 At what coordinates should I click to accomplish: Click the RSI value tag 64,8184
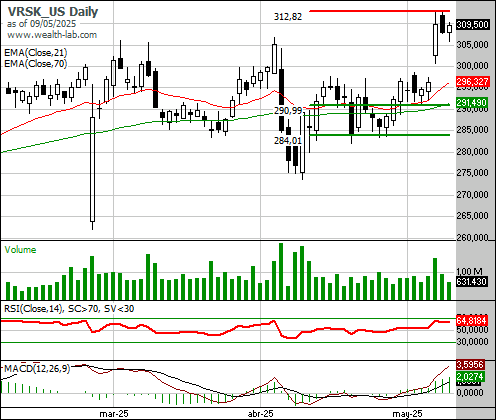(x=472, y=321)
